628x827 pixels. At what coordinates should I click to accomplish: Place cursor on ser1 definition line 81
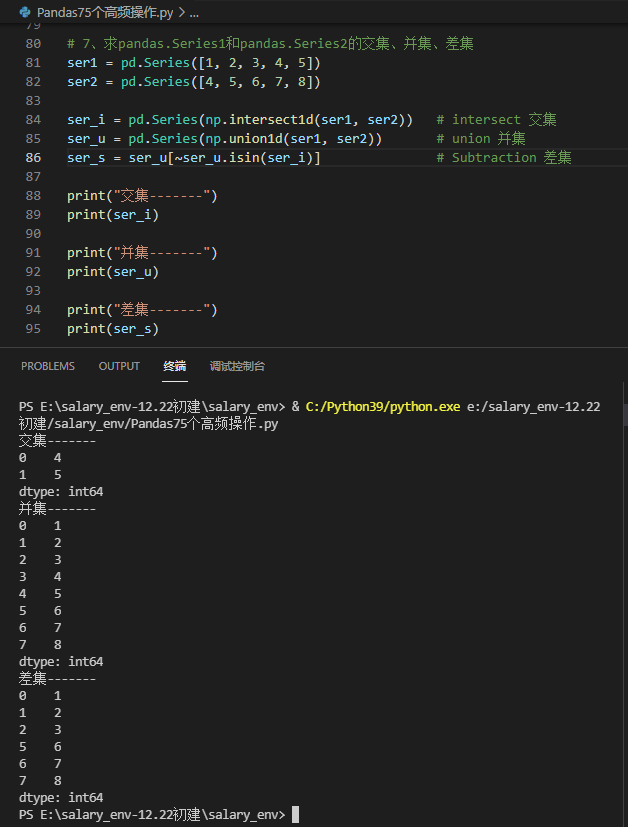point(194,63)
